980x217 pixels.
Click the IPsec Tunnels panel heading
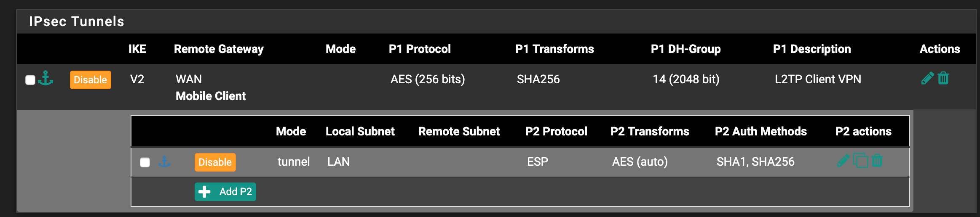[77, 21]
